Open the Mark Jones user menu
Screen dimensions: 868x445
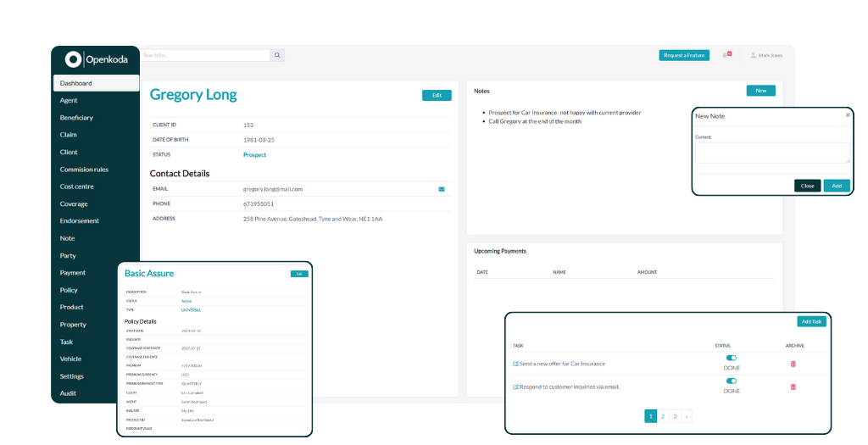(x=766, y=55)
